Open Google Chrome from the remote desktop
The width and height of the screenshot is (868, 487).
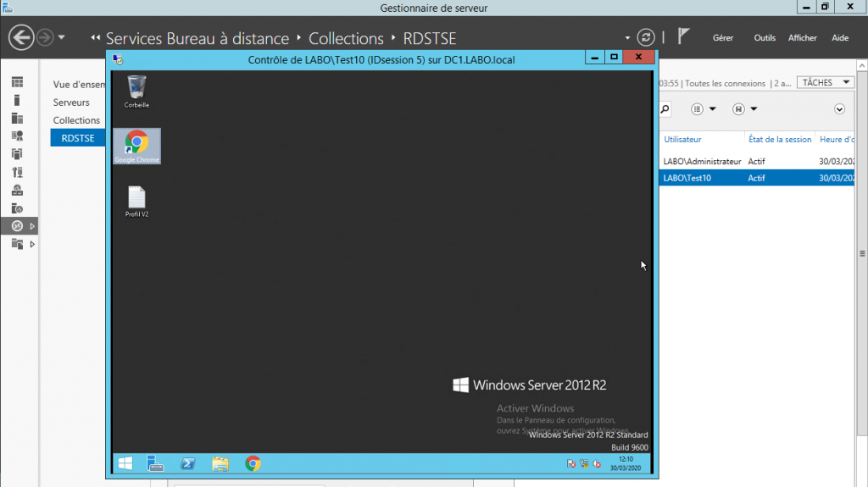[x=136, y=146]
